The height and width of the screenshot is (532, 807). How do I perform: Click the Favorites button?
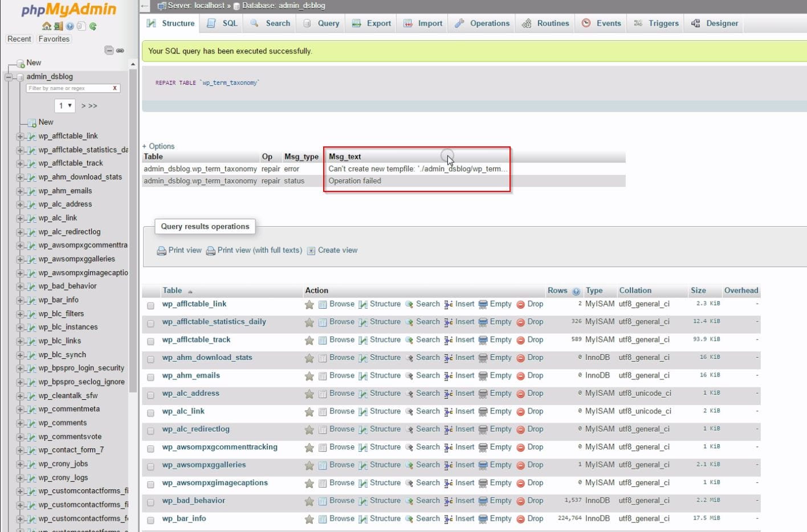tap(54, 39)
